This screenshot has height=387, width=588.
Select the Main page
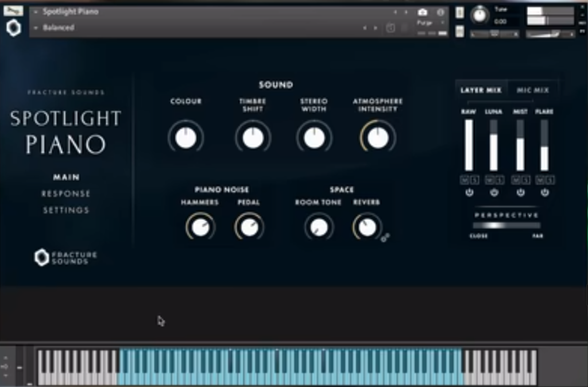tap(66, 177)
